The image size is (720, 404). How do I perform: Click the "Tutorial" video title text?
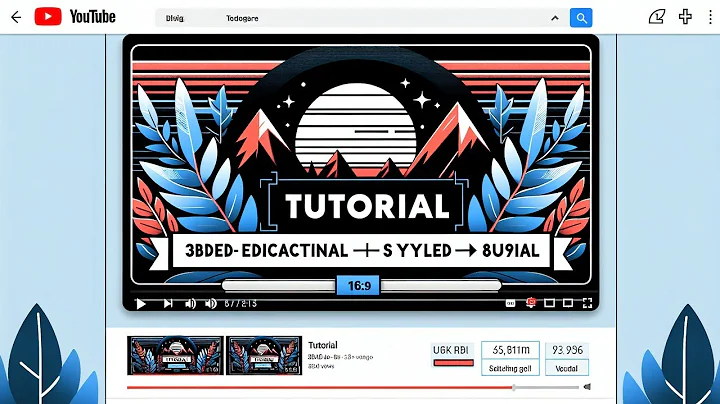(323, 345)
